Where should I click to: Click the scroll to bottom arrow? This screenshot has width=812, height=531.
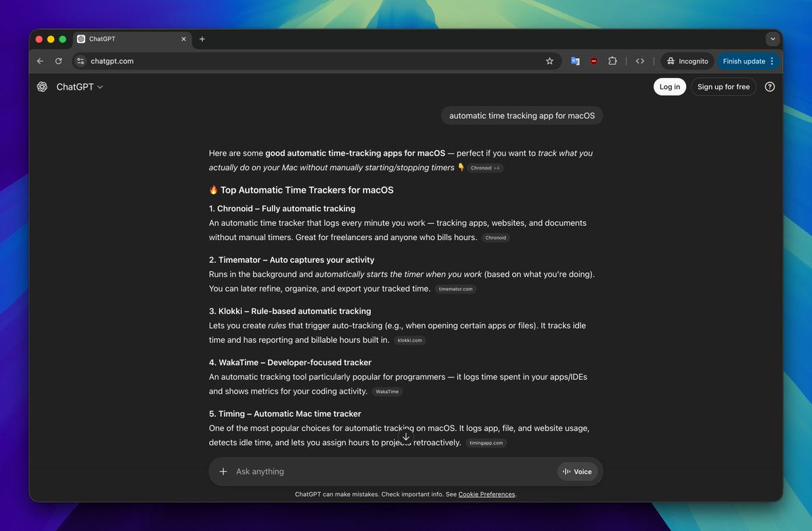406,437
